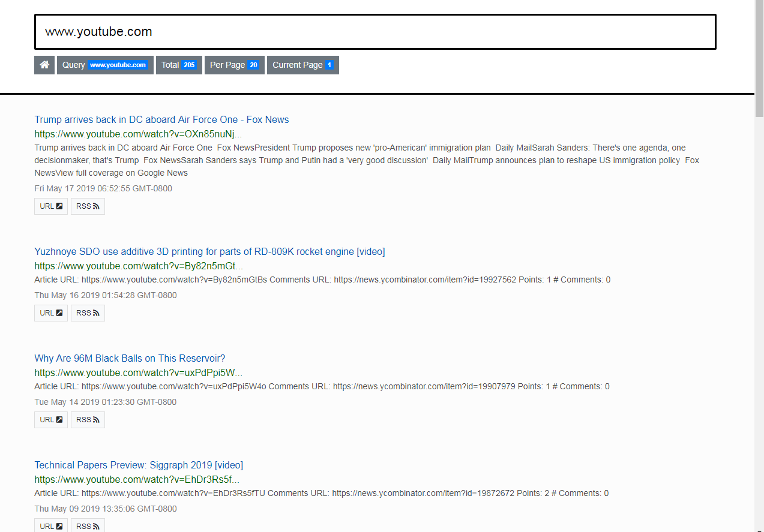
Task: Click URL button under the Trump Air Force One result
Action: [x=51, y=206]
